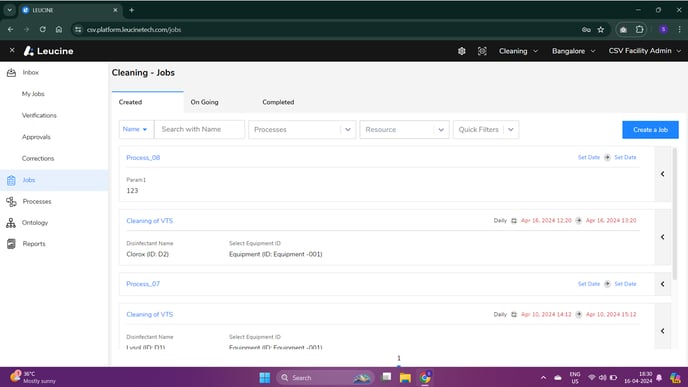Open Processes from the sidebar

coord(37,201)
